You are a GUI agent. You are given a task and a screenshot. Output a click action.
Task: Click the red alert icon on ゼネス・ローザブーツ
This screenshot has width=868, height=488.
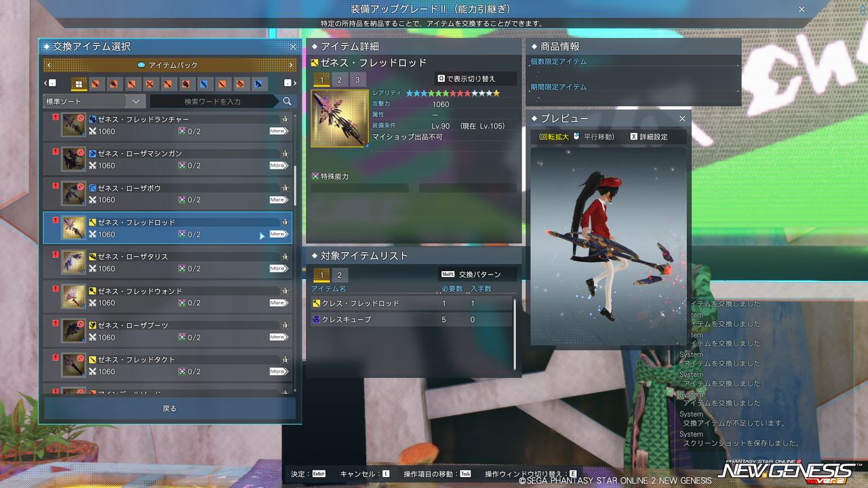click(56, 323)
